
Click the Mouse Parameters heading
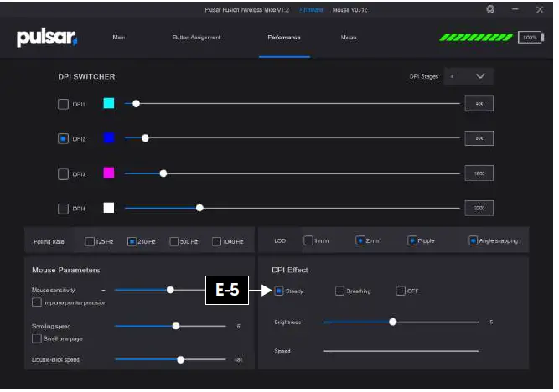tap(66, 270)
